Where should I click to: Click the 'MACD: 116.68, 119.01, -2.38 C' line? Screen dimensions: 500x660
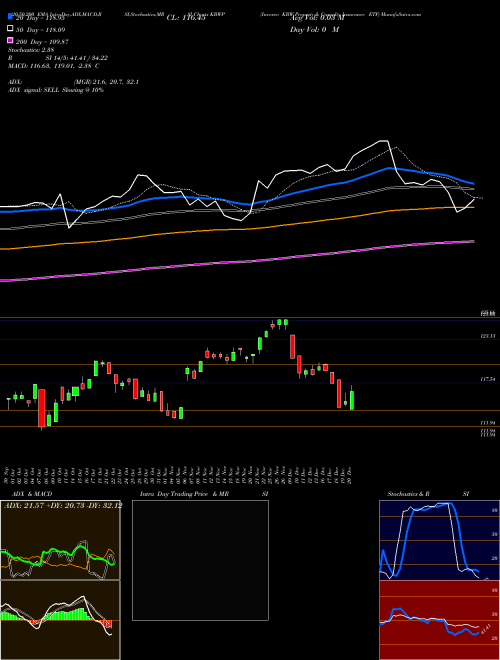[54, 66]
